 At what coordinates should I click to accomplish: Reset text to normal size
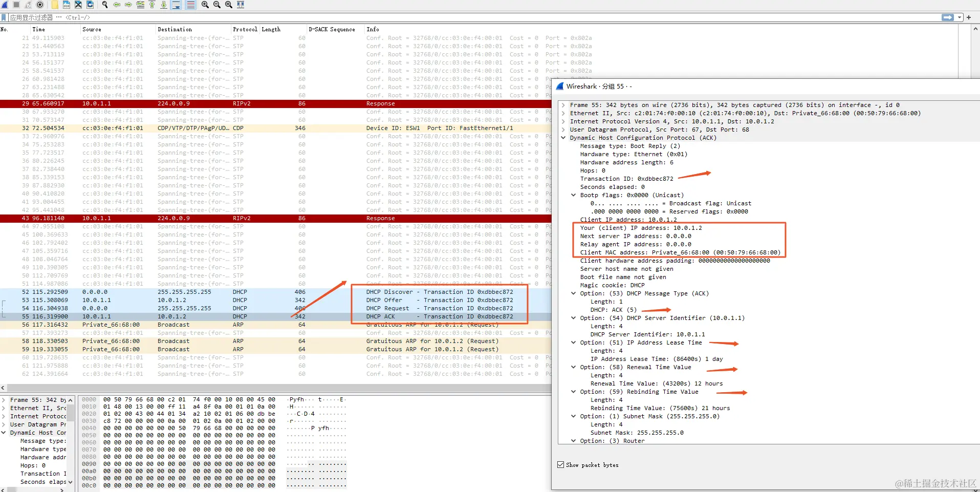(229, 5)
